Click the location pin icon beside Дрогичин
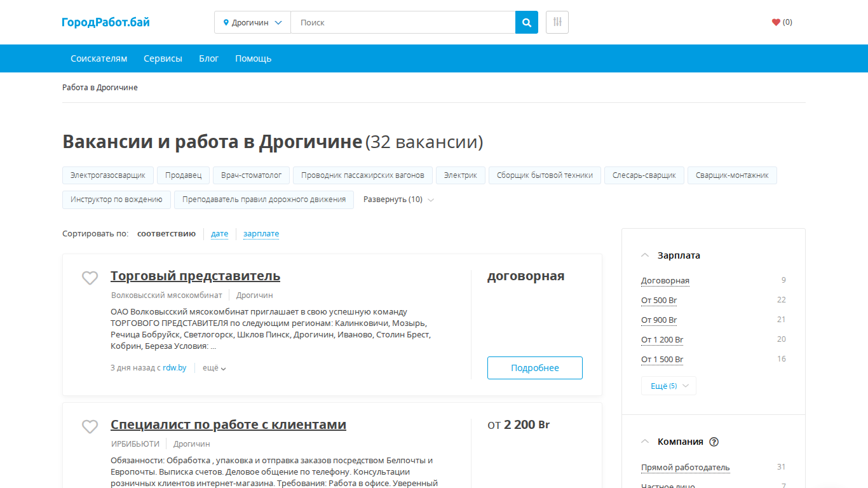Image resolution: width=868 pixels, height=488 pixels. point(226,22)
